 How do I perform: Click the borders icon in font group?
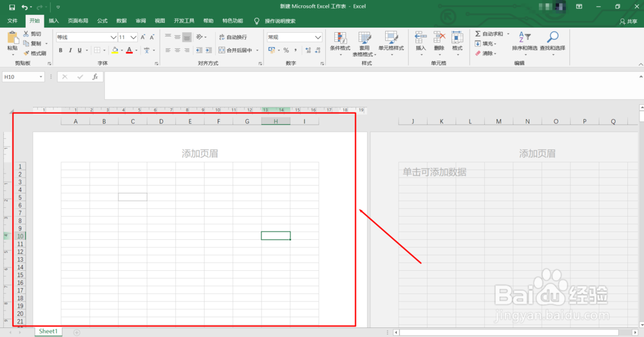click(97, 50)
